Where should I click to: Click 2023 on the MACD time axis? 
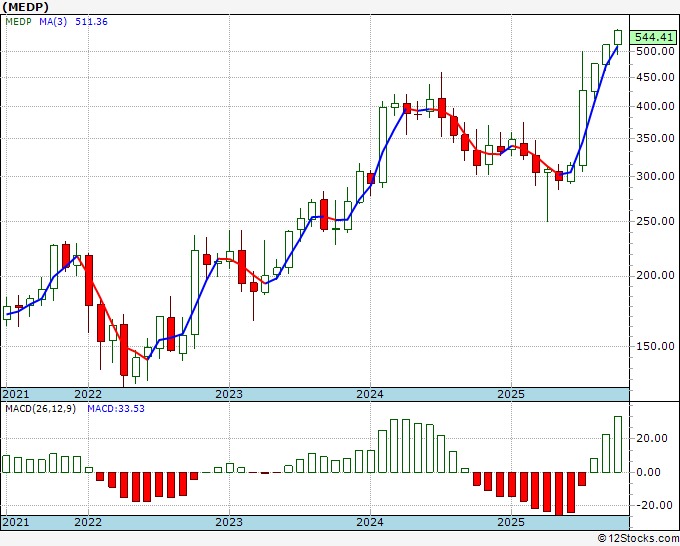click(229, 522)
